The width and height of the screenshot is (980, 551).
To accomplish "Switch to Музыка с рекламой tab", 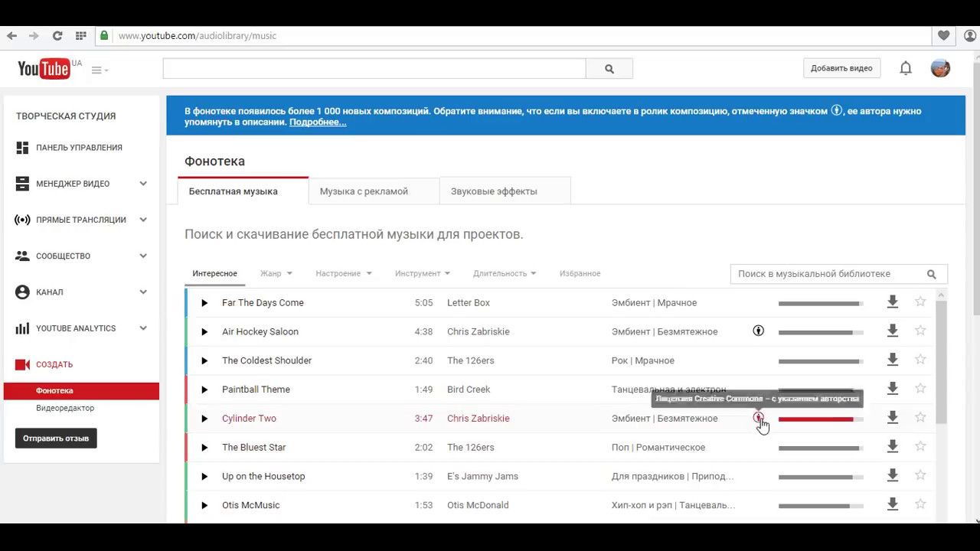I will coord(374,191).
